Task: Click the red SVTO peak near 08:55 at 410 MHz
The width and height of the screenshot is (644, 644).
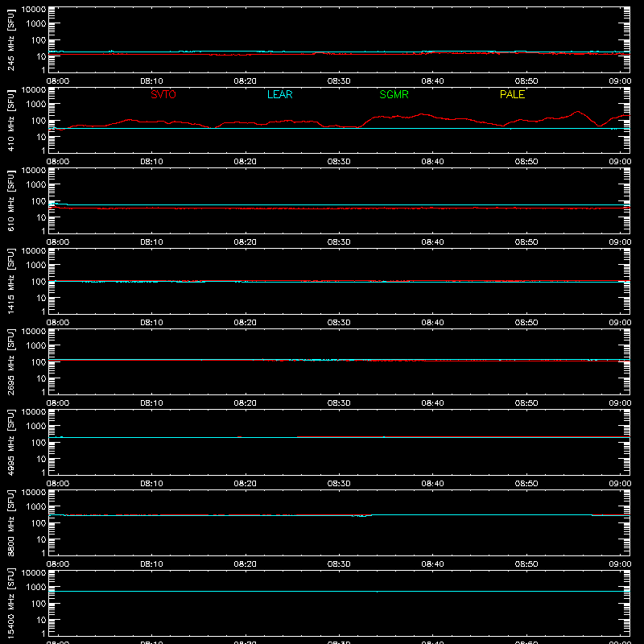Action: click(578, 112)
